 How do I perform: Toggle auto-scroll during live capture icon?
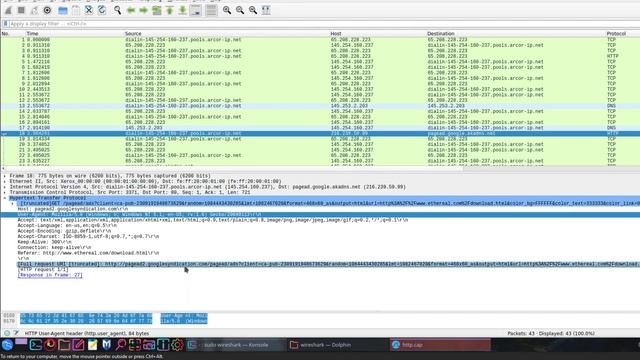(x=196, y=10)
